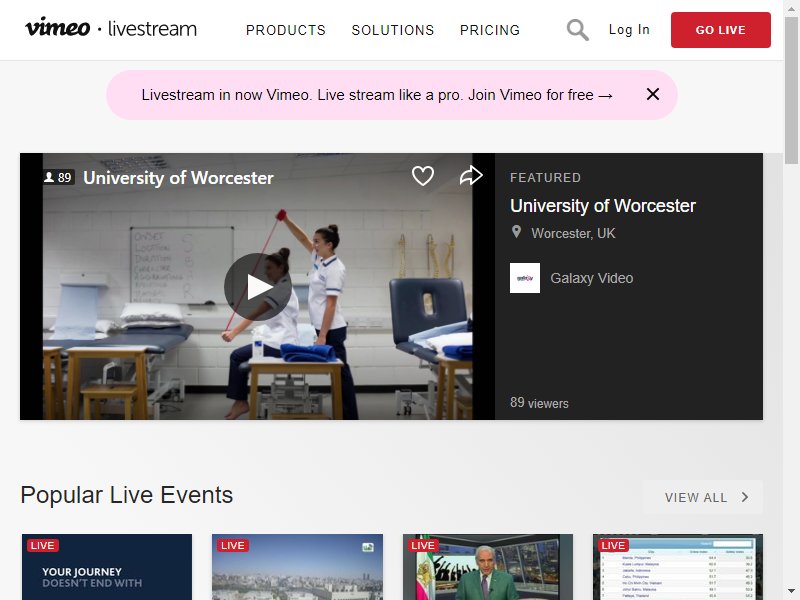This screenshot has height=600, width=800.
Task: Play the featured University of Worcester video
Action: tap(258, 287)
